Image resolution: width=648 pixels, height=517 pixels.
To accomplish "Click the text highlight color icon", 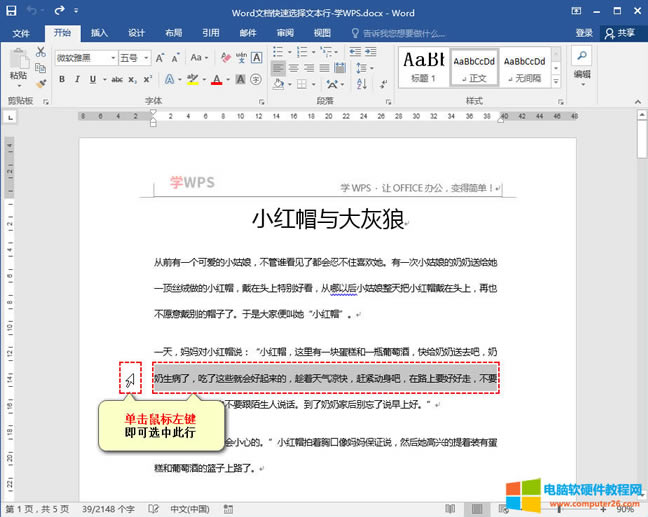I will 192,79.
